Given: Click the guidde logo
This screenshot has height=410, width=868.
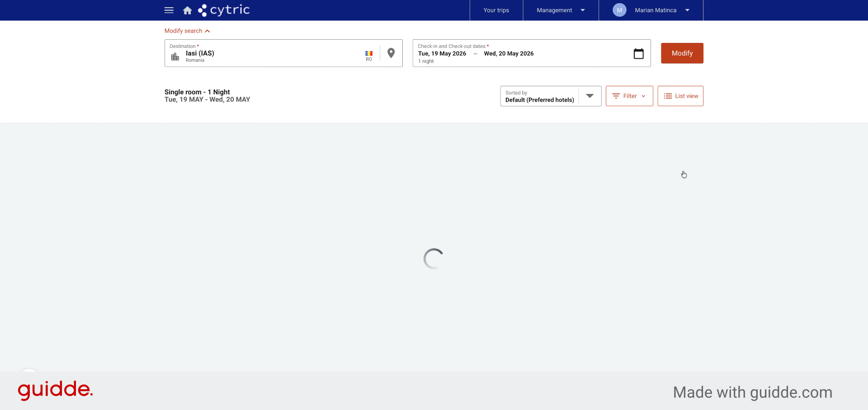Looking at the screenshot, I should coord(55,390).
